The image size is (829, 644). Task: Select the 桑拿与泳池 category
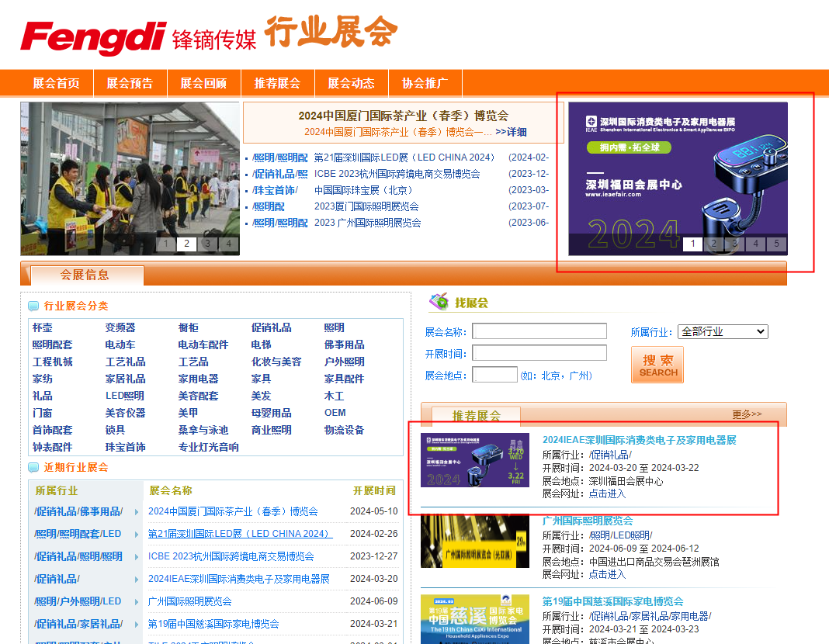point(203,430)
